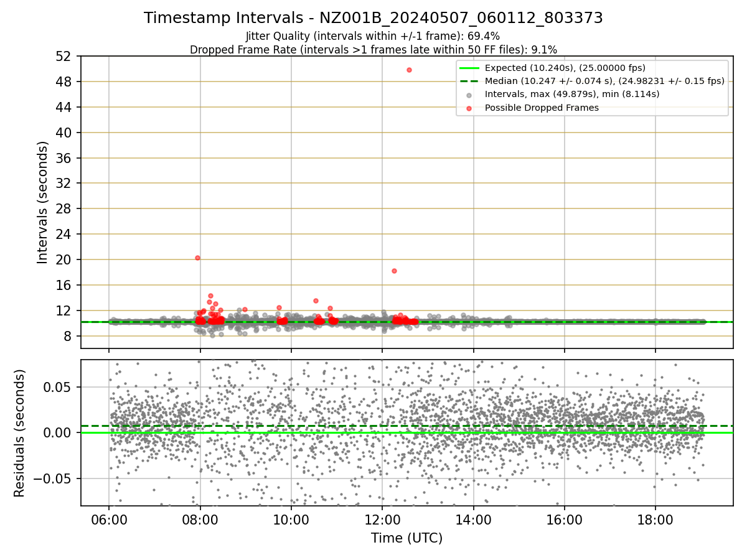This screenshot has height=560, width=747.
Task: Click the gray dot marker in legend
Action: [x=469, y=95]
